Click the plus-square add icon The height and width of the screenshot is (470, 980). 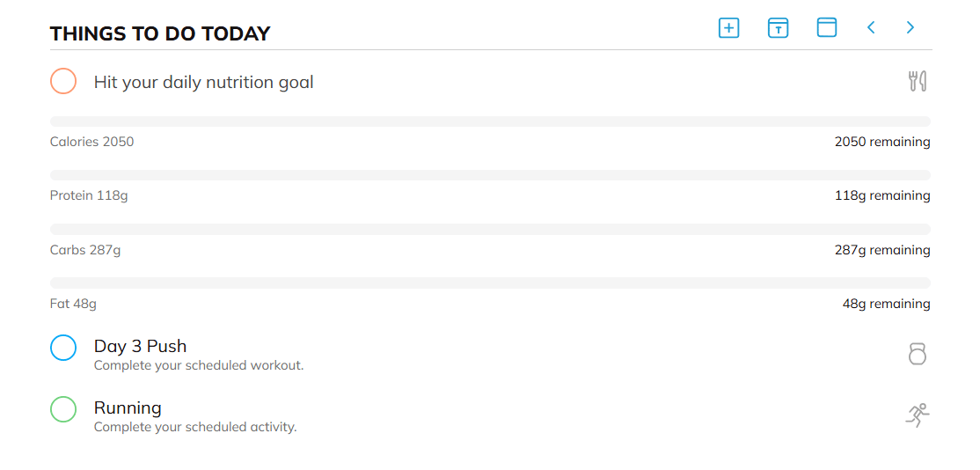728,28
